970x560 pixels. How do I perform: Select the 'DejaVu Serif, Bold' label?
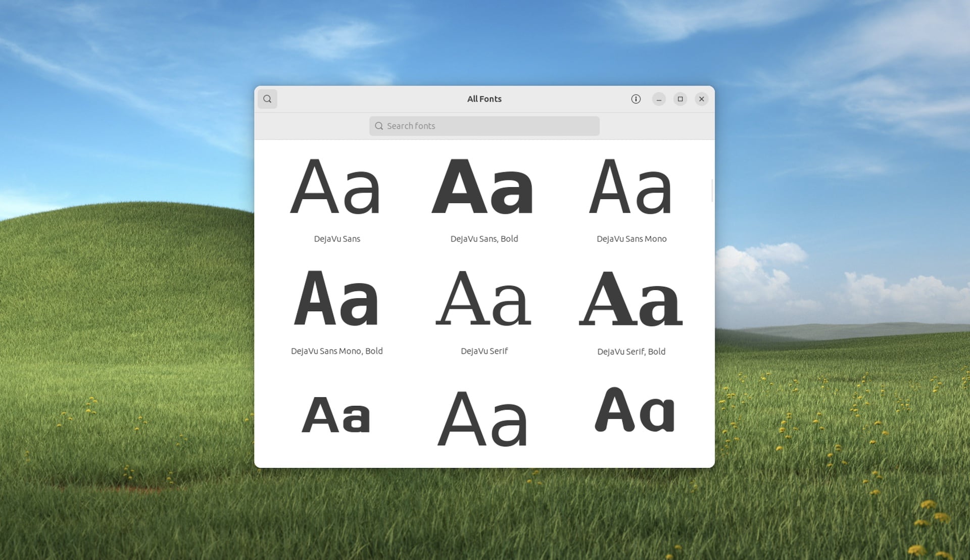coord(631,351)
